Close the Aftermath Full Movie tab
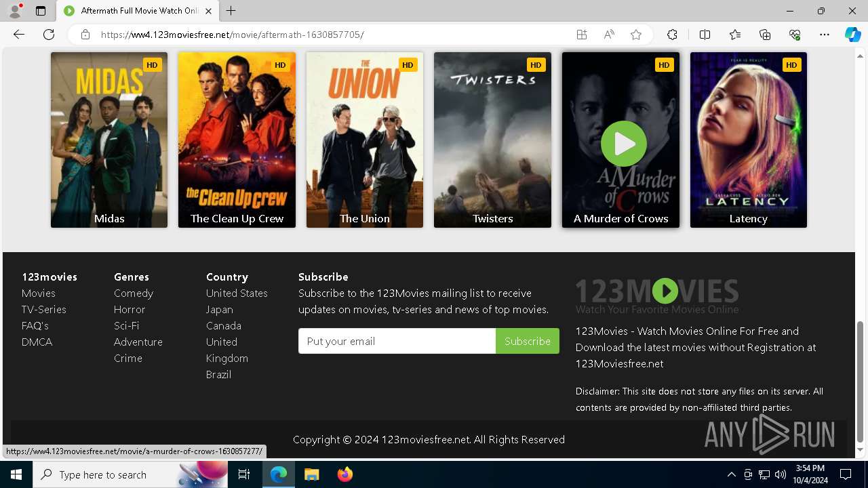This screenshot has height=488, width=868. click(209, 11)
